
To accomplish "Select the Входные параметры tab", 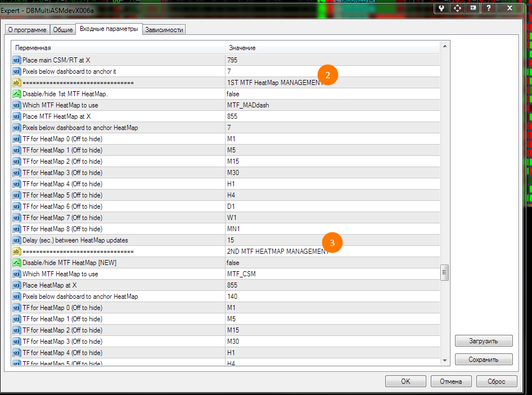I will [109, 29].
